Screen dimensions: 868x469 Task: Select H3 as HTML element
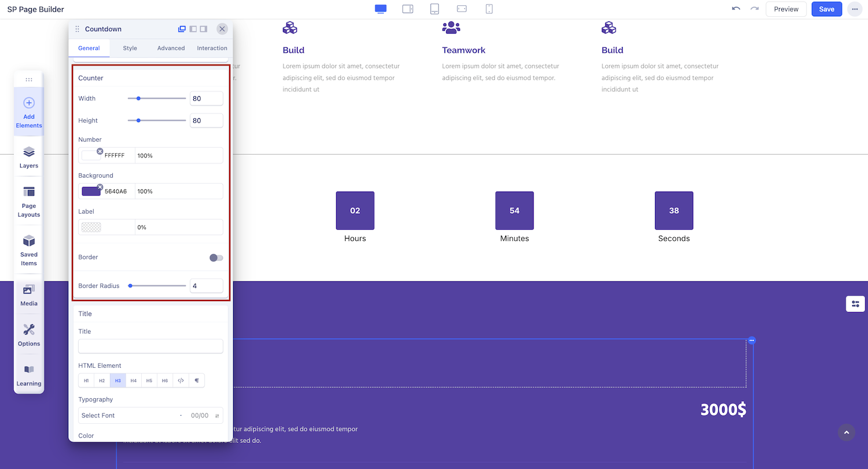click(x=117, y=380)
